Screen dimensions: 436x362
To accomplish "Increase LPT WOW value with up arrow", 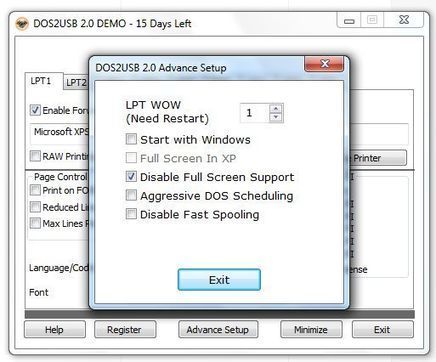I will pos(276,109).
